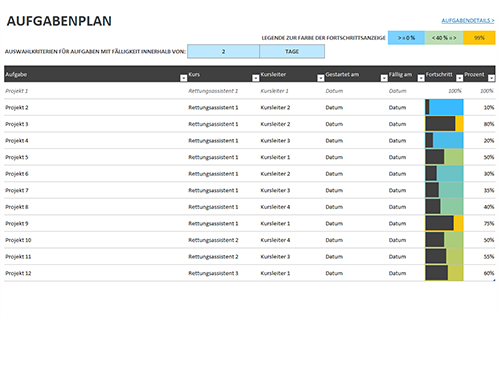Select the orange 99% legend swatch
Viewport: 498px width, 382px height.
coord(479,38)
